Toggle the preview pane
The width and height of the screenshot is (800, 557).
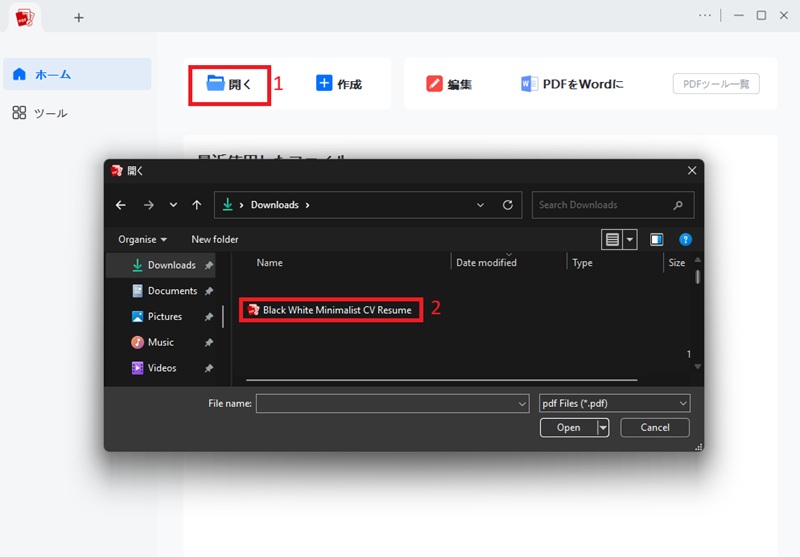point(657,239)
